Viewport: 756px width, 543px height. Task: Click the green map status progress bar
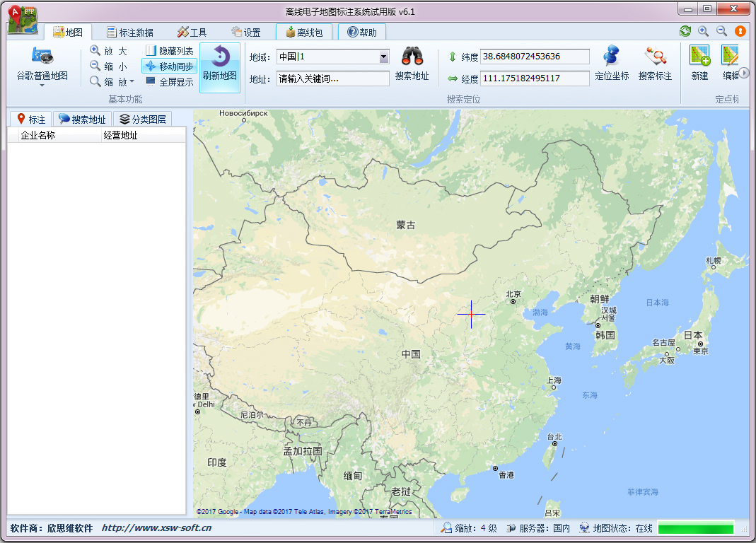tap(695, 527)
